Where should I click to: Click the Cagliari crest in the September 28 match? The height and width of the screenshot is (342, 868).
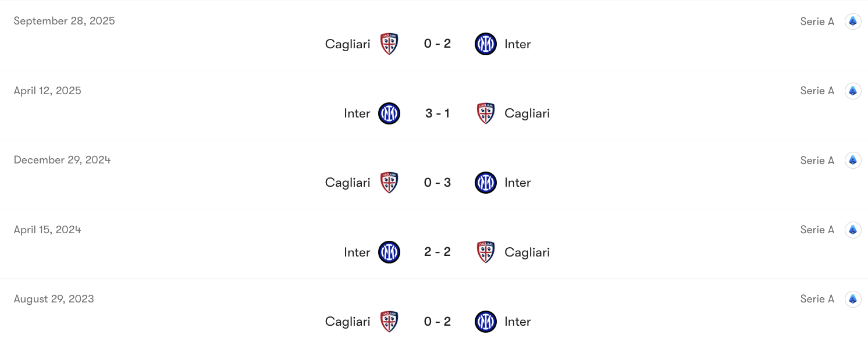389,44
